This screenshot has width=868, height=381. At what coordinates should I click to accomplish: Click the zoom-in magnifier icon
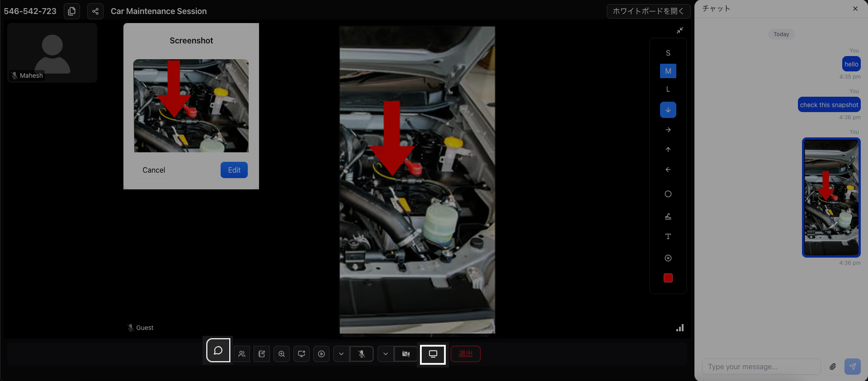coord(282,354)
